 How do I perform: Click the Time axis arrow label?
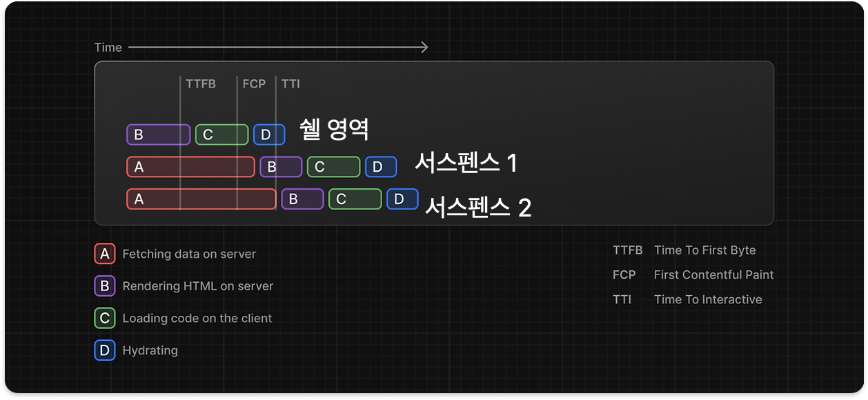(108, 48)
